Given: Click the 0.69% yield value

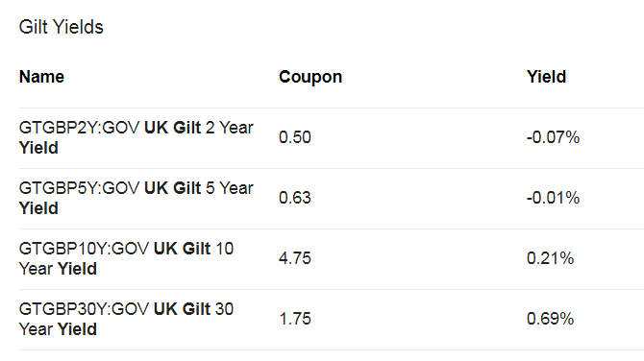Looking at the screenshot, I should [550, 319].
